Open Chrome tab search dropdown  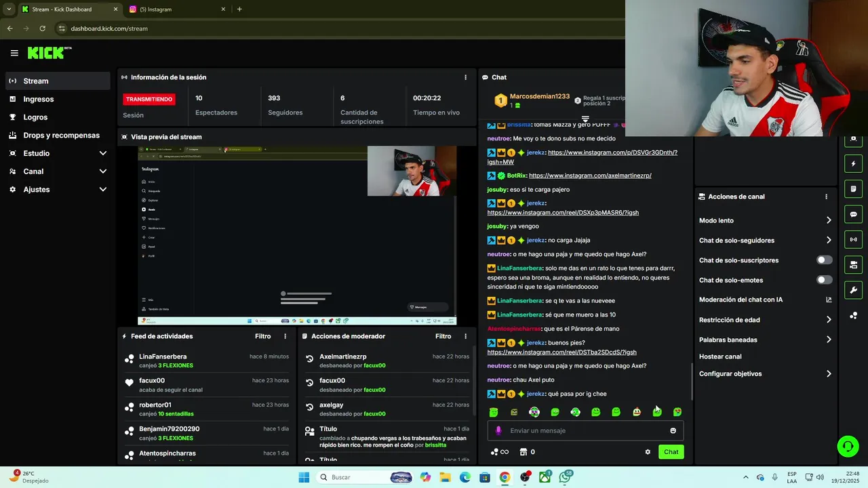(x=9, y=9)
